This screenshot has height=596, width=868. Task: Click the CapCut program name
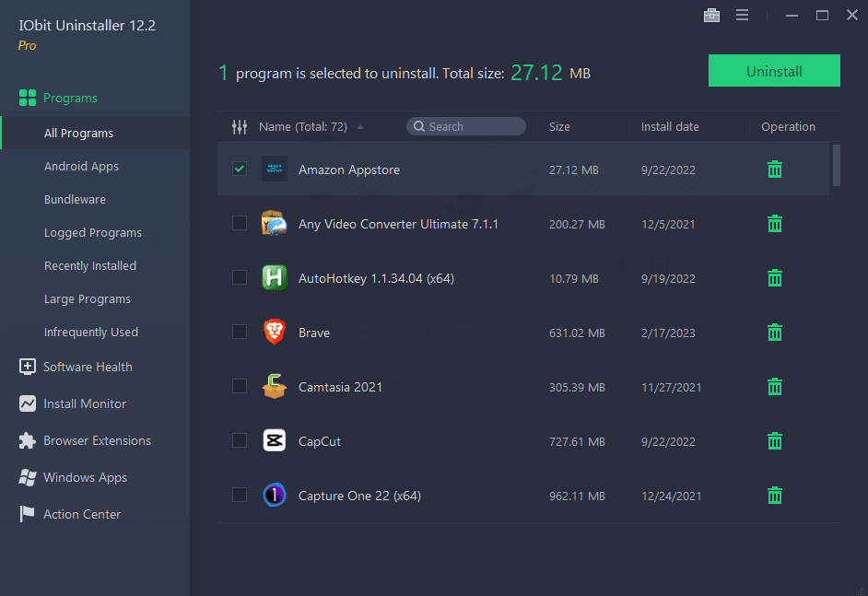pyautogui.click(x=320, y=441)
